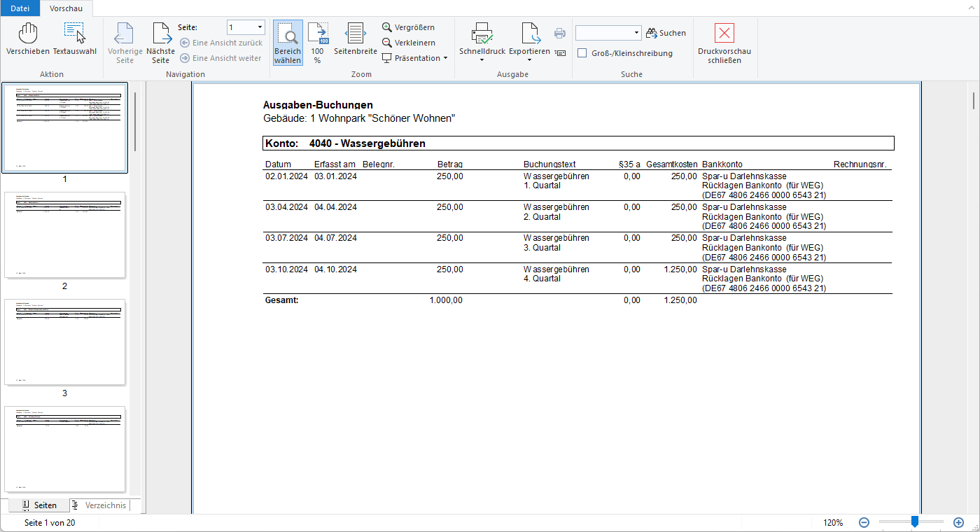
Task: Click the zoom slider handle
Action: tap(914, 521)
